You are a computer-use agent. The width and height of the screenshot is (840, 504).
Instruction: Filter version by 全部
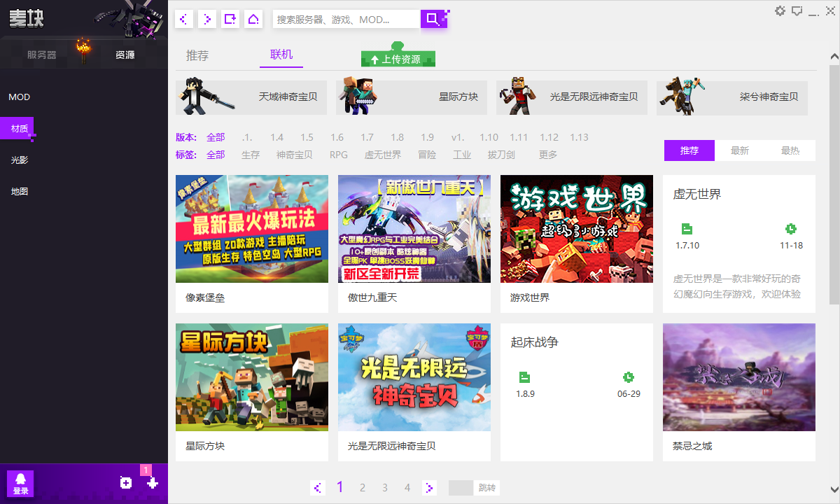(x=216, y=137)
